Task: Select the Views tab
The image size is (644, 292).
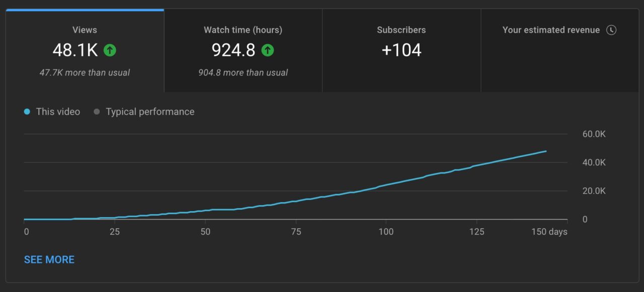Action: coord(85,50)
